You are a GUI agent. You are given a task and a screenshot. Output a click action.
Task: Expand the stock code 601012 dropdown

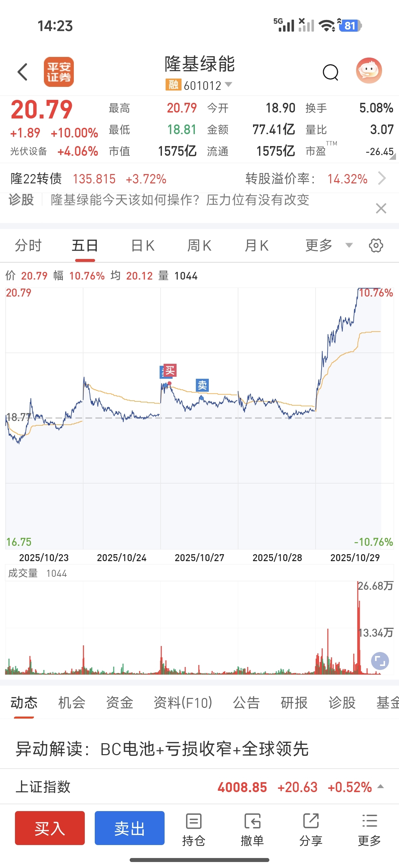[228, 84]
